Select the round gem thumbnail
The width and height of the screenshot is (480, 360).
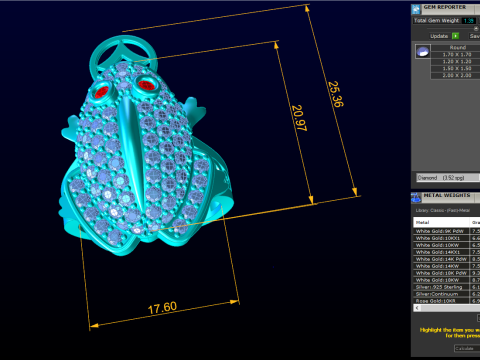(x=423, y=51)
